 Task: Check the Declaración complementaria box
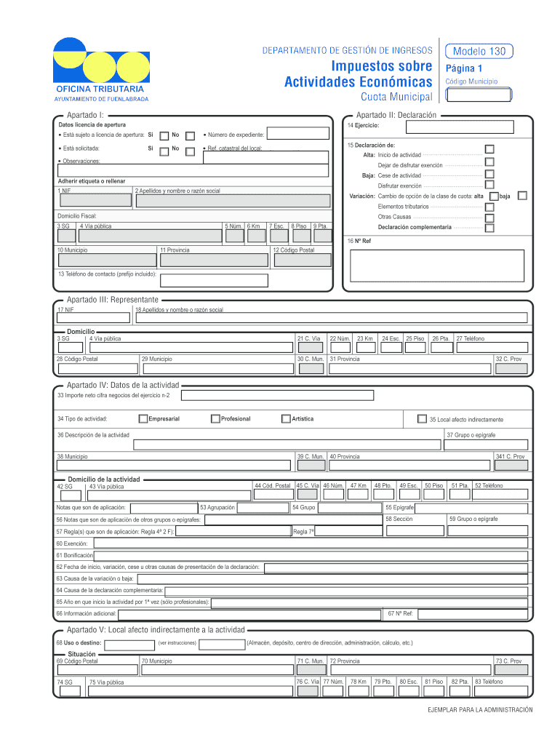489,227
